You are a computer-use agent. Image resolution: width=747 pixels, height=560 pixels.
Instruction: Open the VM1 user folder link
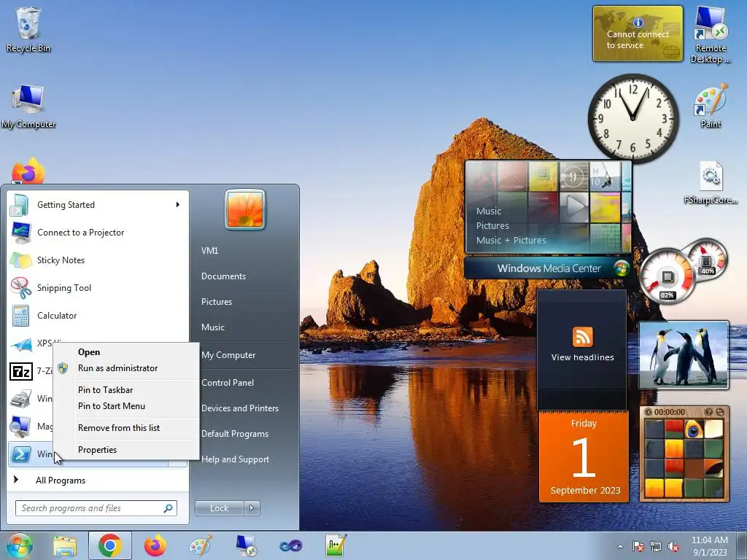209,251
